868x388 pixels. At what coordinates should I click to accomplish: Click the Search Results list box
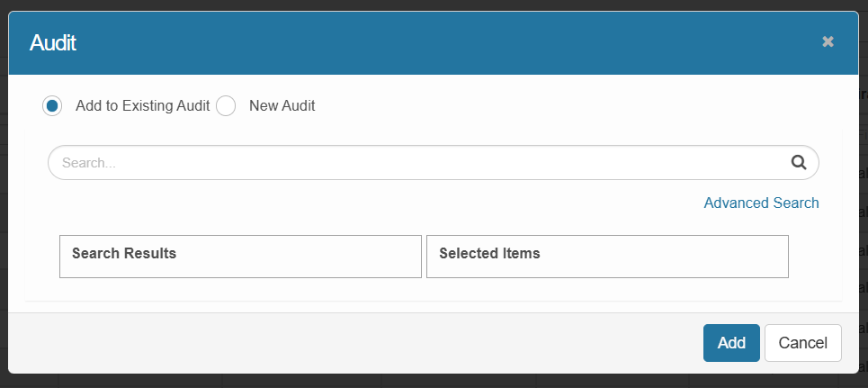pos(240,266)
